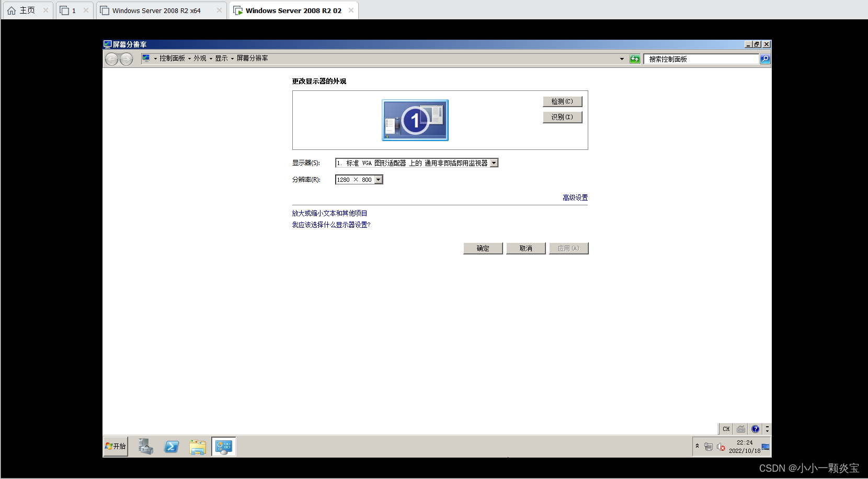Open Server Manager from taskbar

[x=146, y=447]
